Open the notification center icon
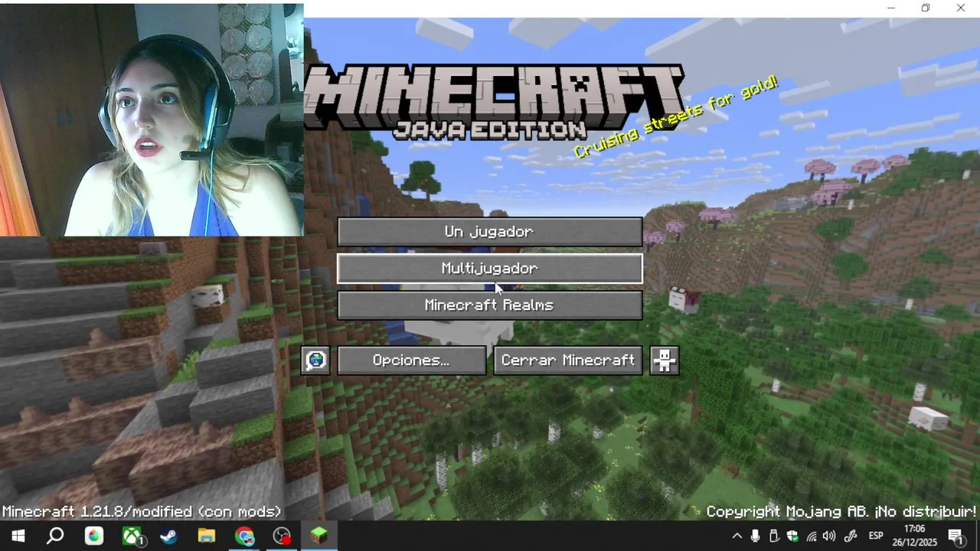 [x=957, y=536]
